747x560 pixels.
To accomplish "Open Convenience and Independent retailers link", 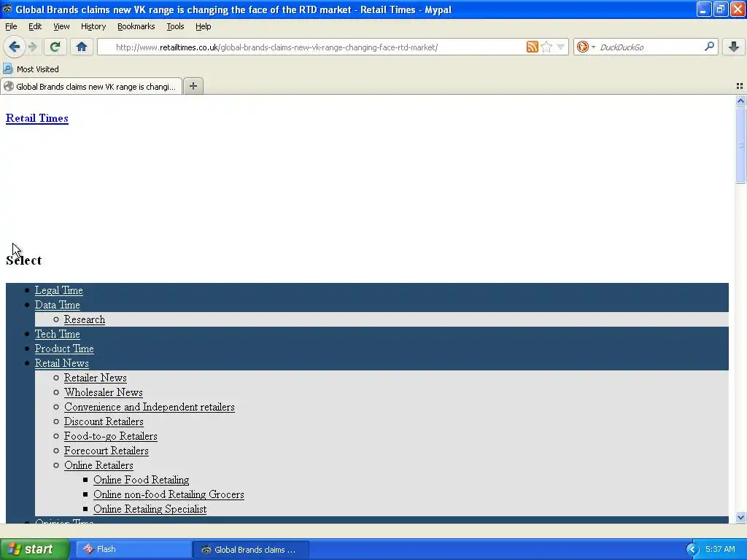I will click(149, 407).
